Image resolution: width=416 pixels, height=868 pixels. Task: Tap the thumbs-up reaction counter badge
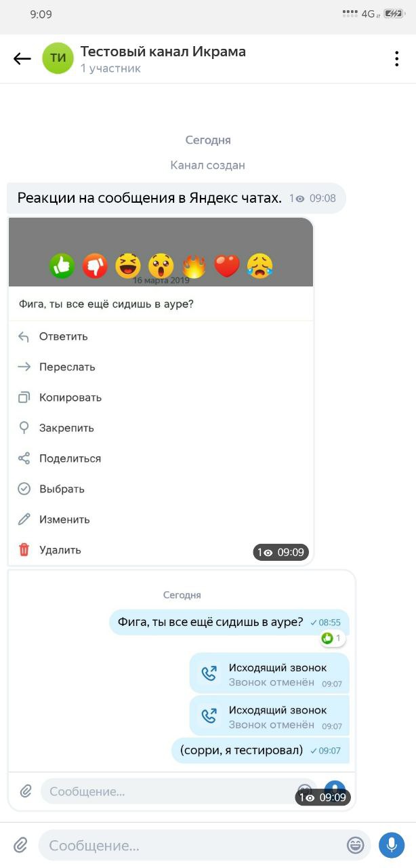[x=332, y=638]
